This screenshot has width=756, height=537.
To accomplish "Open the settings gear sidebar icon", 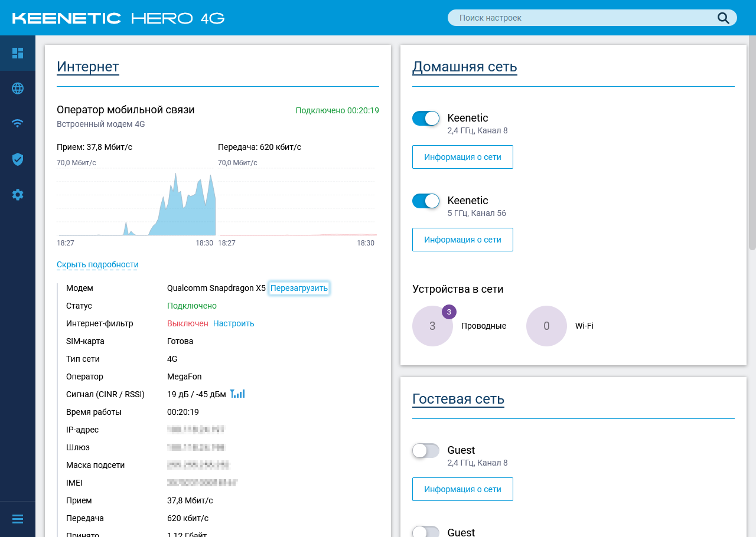I will (18, 195).
